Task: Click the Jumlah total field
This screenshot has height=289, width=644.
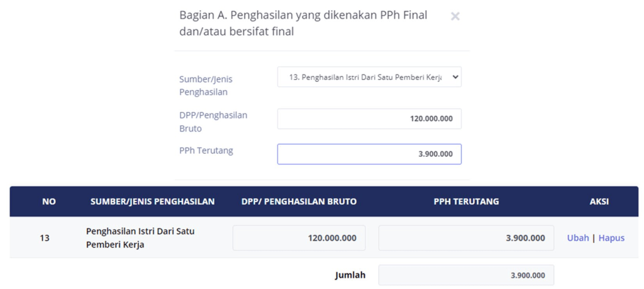Action: (x=466, y=275)
